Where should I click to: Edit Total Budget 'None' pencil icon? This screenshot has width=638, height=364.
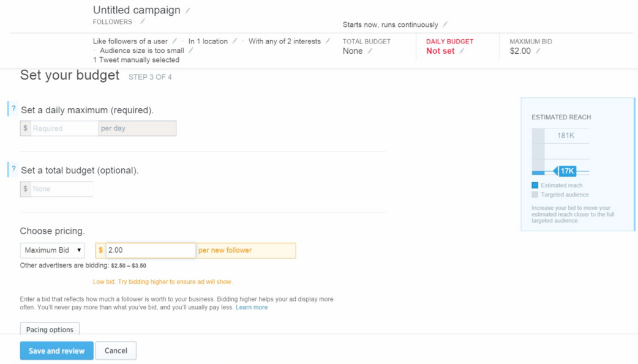pos(370,51)
